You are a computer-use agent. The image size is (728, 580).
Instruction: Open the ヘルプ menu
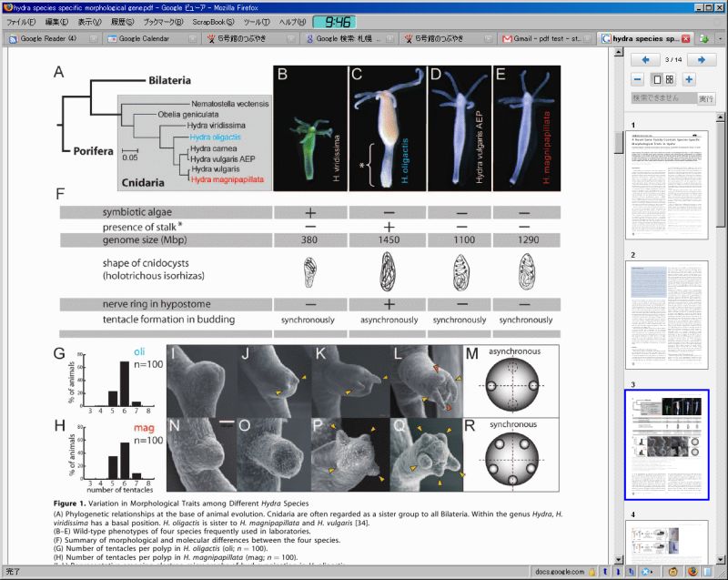click(292, 22)
